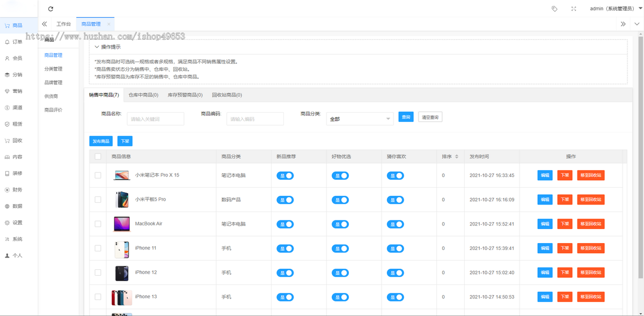Switch to 销售中商品(7) tab
The height and width of the screenshot is (316, 644).
pyautogui.click(x=104, y=95)
